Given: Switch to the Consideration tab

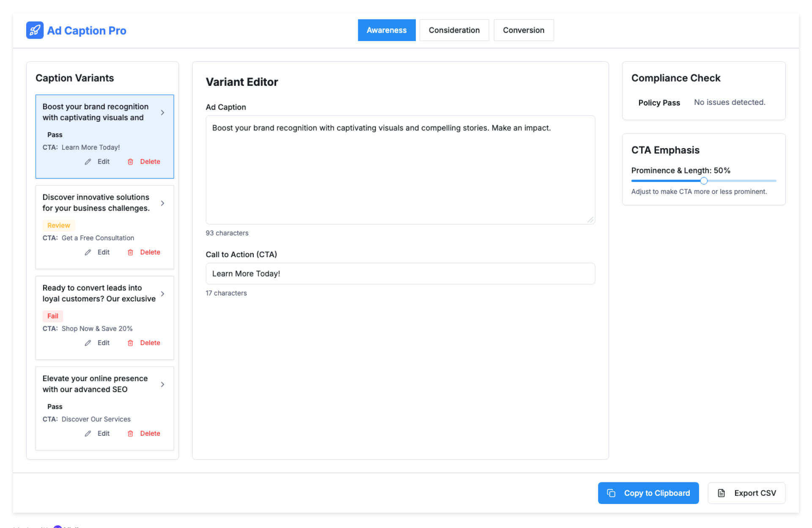Looking at the screenshot, I should pos(454,30).
